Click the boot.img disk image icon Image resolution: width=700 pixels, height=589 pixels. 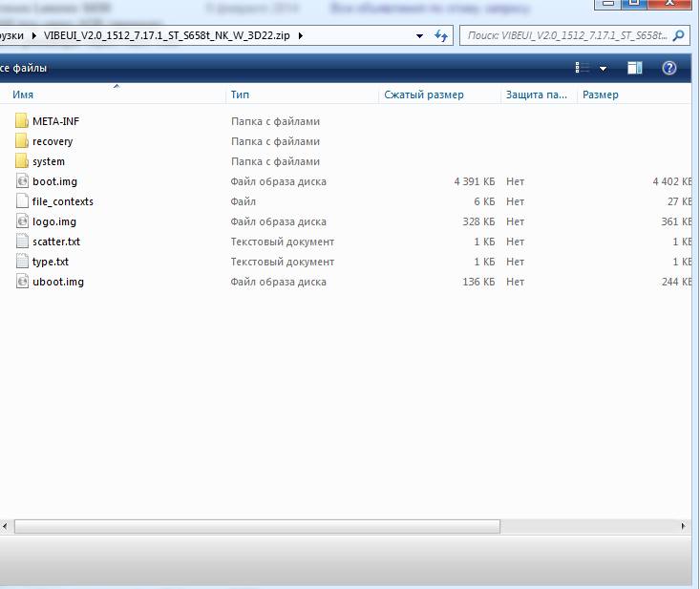pyautogui.click(x=22, y=180)
